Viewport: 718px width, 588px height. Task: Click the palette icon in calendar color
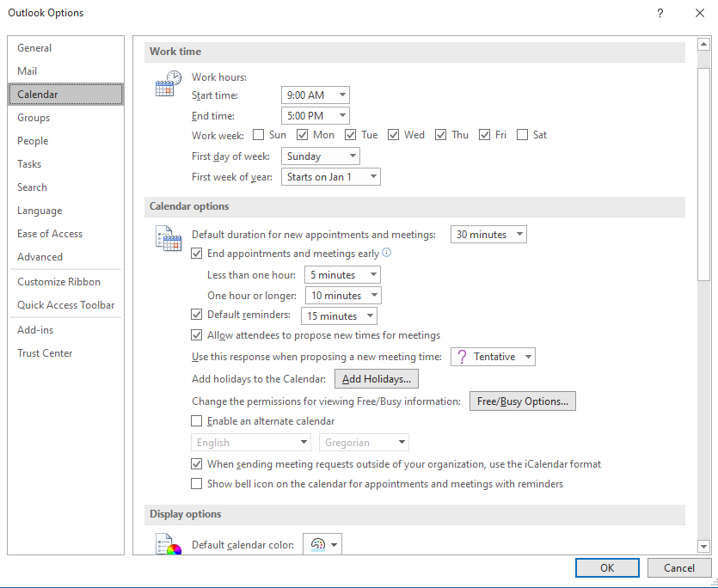(318, 544)
